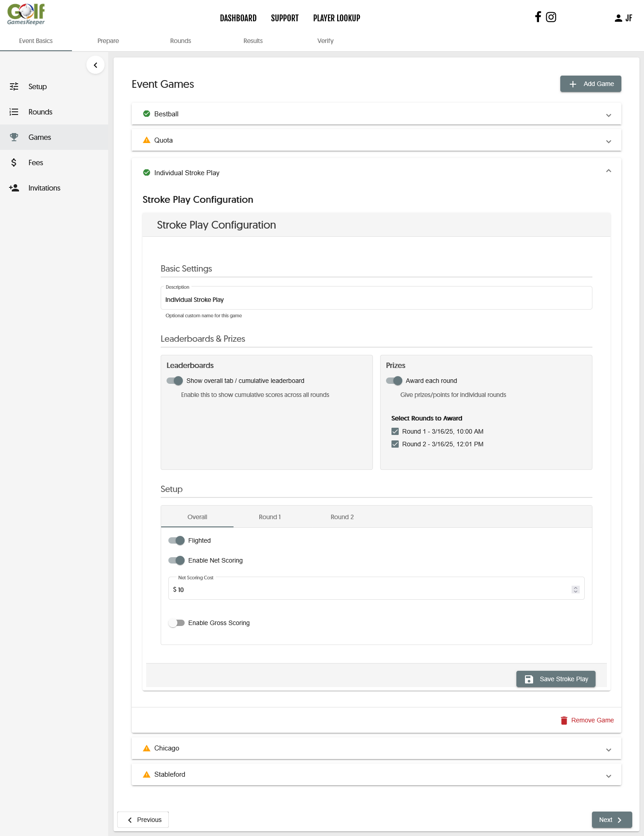Expand the Bestball game panel
644x836 pixels.
click(608, 115)
